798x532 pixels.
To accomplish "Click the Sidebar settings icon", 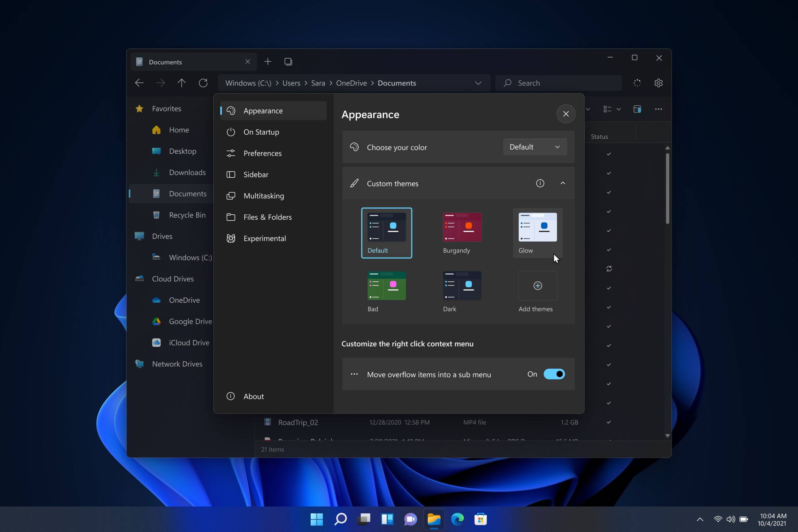I will coord(231,175).
